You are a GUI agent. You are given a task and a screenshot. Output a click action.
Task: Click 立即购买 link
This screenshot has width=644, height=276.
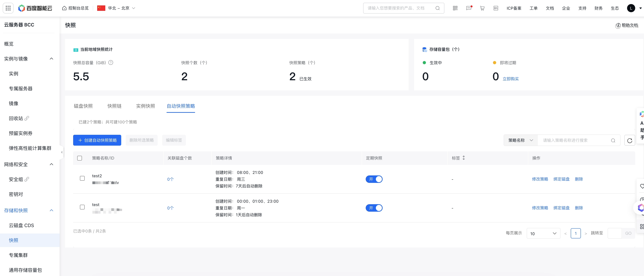pos(510,79)
